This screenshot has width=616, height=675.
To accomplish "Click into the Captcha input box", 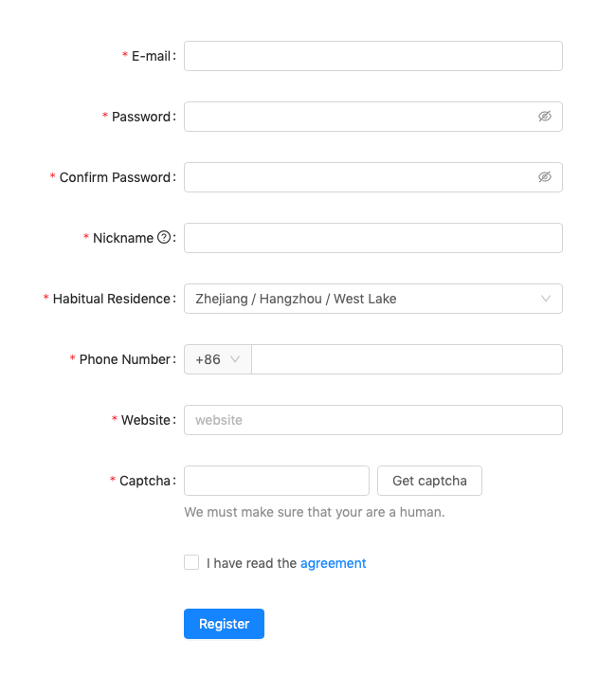I will (x=277, y=481).
